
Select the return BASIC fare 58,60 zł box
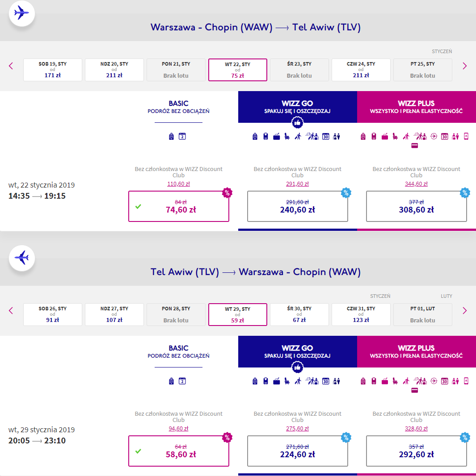(x=179, y=451)
